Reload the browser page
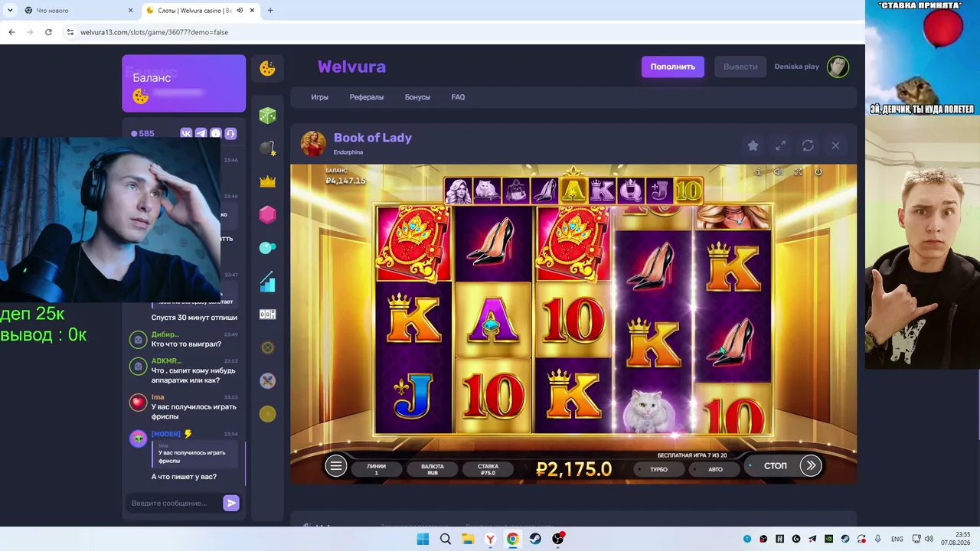The width and height of the screenshot is (980, 551). coord(48,32)
